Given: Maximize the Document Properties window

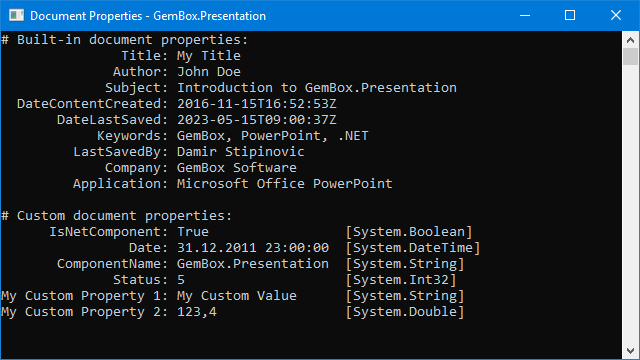Looking at the screenshot, I should (x=570, y=16).
